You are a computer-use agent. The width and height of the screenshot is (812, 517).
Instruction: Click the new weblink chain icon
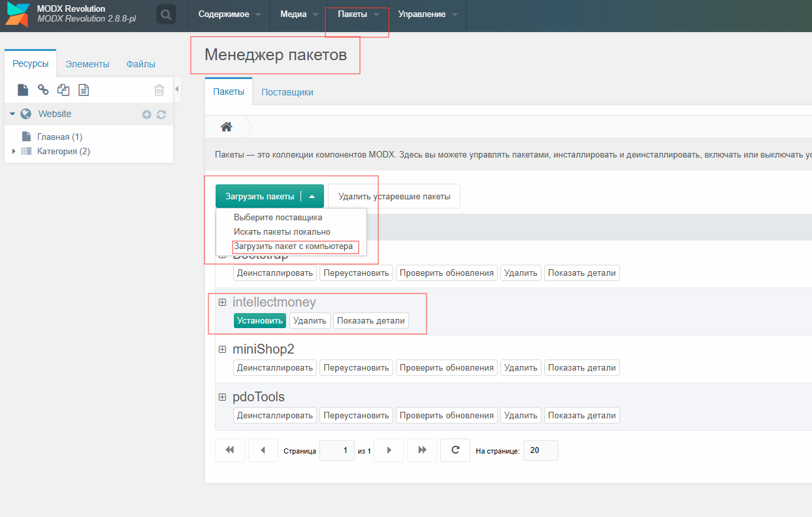(43, 90)
